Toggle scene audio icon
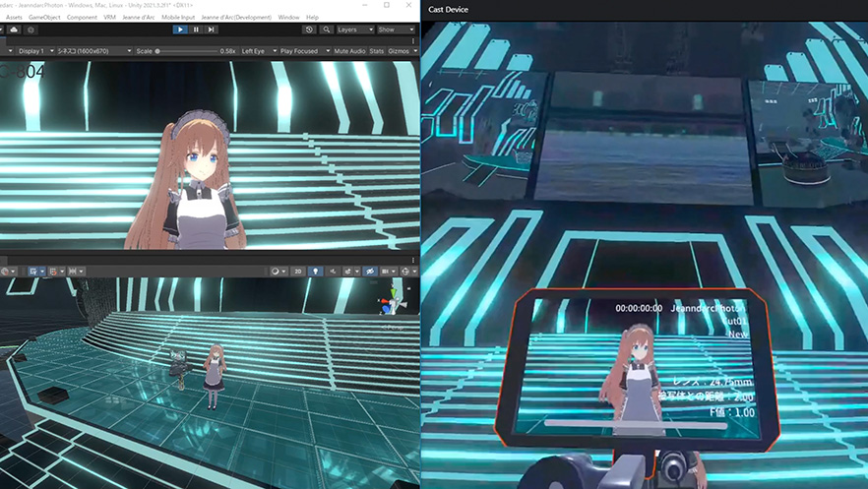Screen dimensions: 868x489 coord(334,271)
